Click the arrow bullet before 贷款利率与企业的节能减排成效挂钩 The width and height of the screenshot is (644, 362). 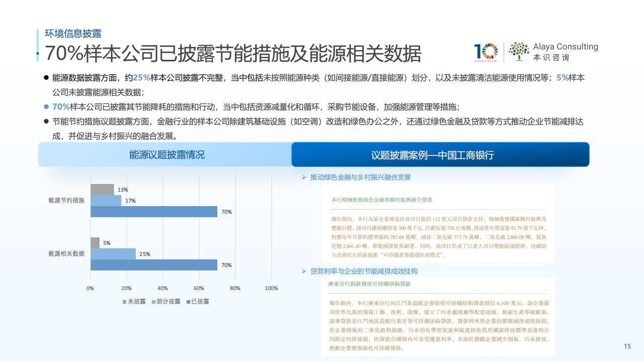pyautogui.click(x=304, y=271)
